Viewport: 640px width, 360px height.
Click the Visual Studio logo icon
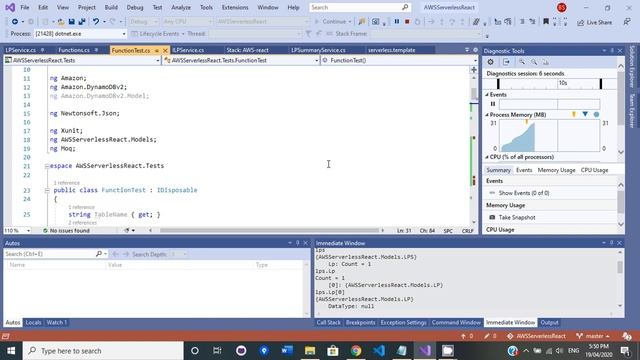(10, 7)
